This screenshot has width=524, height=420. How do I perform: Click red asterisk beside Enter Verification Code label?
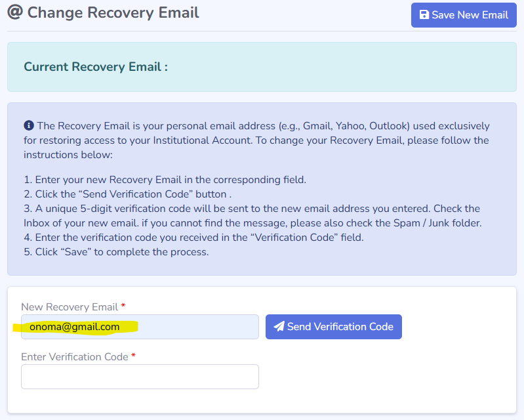pos(134,356)
